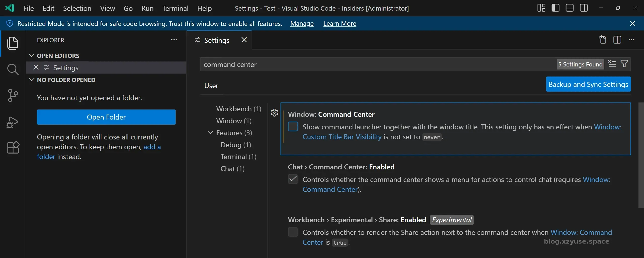This screenshot has width=644, height=258.
Task: Open the Source Control view
Action: point(13,95)
